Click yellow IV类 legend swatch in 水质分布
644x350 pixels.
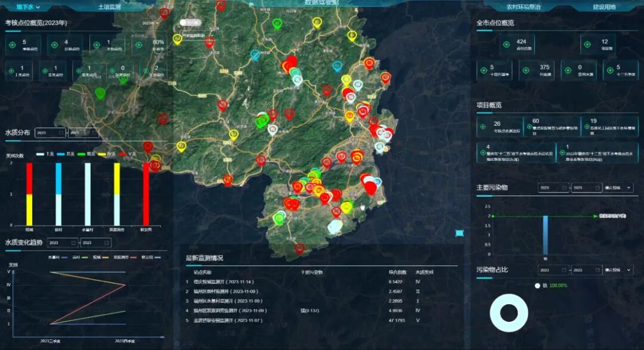point(102,154)
